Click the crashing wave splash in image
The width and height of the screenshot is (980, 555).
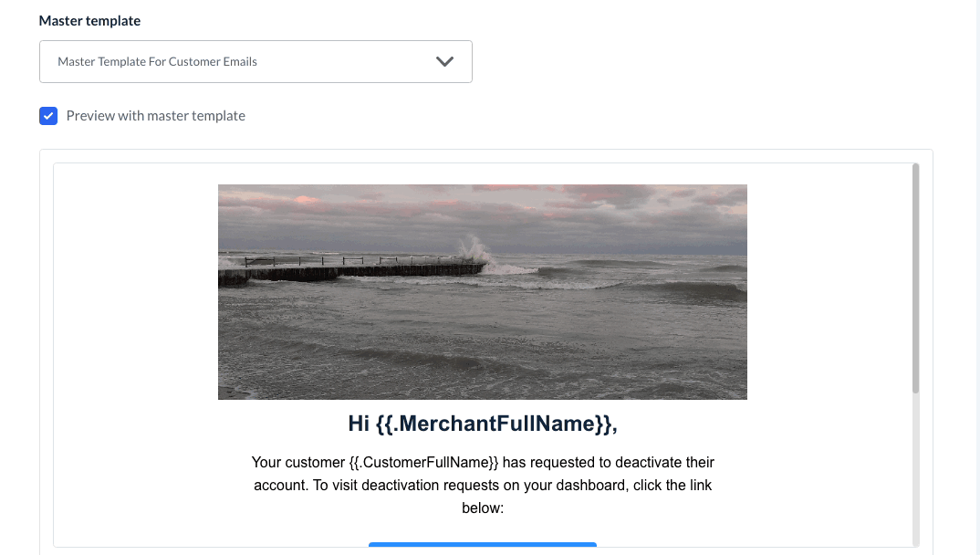click(x=474, y=251)
